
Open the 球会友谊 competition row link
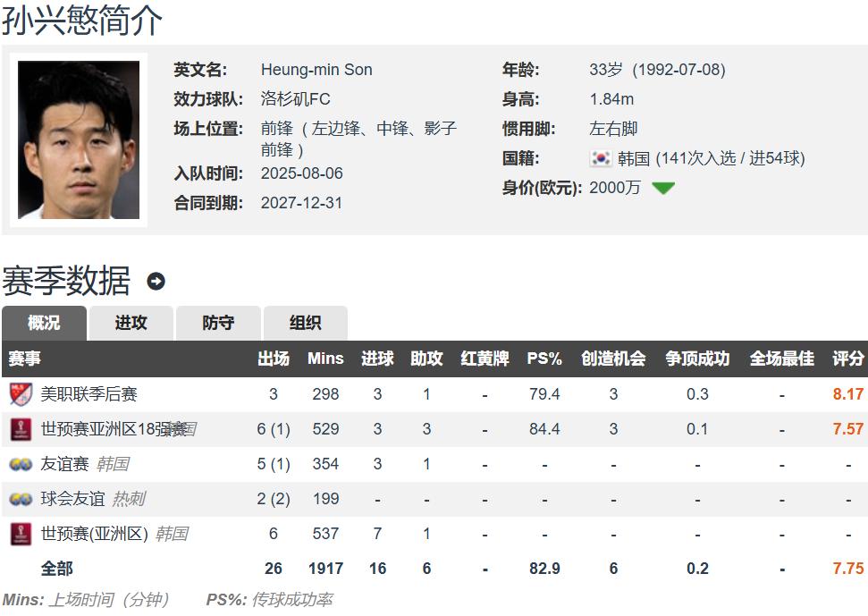click(72, 499)
